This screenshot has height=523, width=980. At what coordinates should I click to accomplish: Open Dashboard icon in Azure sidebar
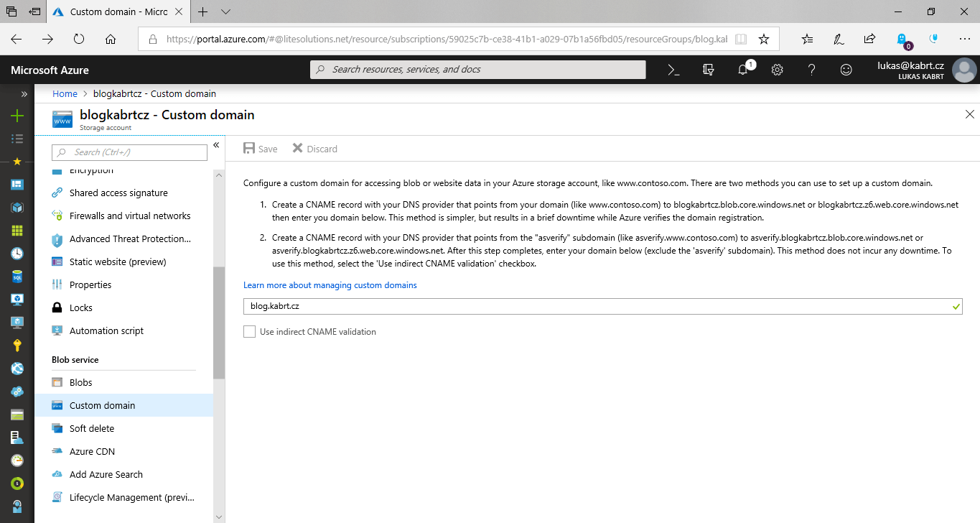pos(17,185)
